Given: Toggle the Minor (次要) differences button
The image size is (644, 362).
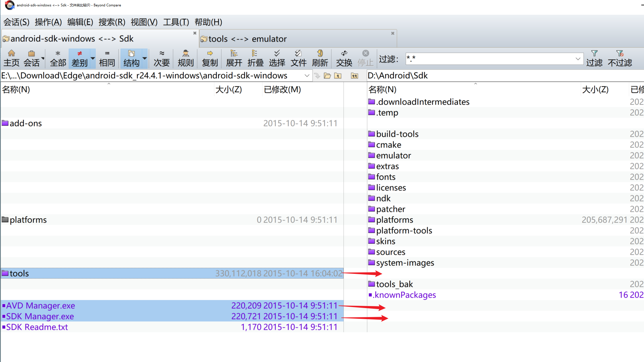Looking at the screenshot, I should [161, 58].
